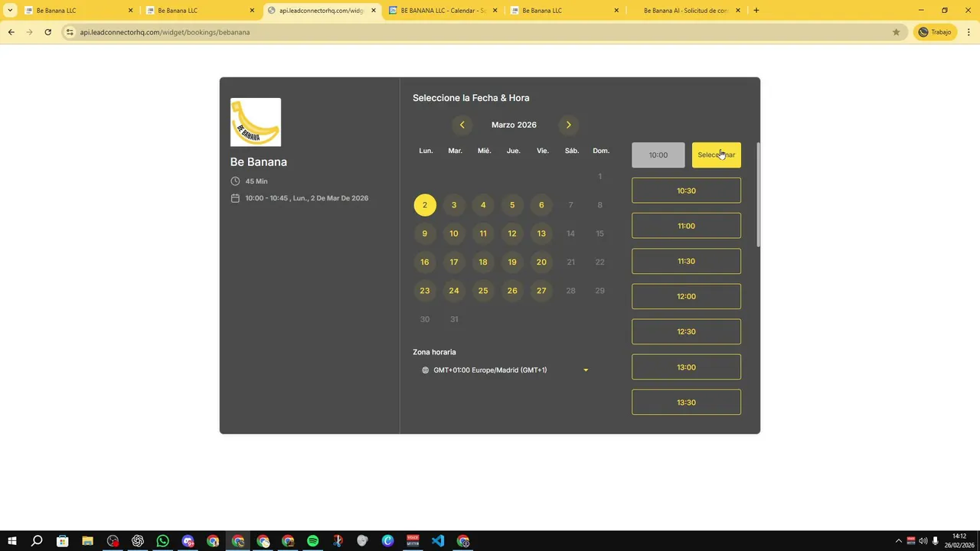Select March 2 on the calendar

pos(425,205)
